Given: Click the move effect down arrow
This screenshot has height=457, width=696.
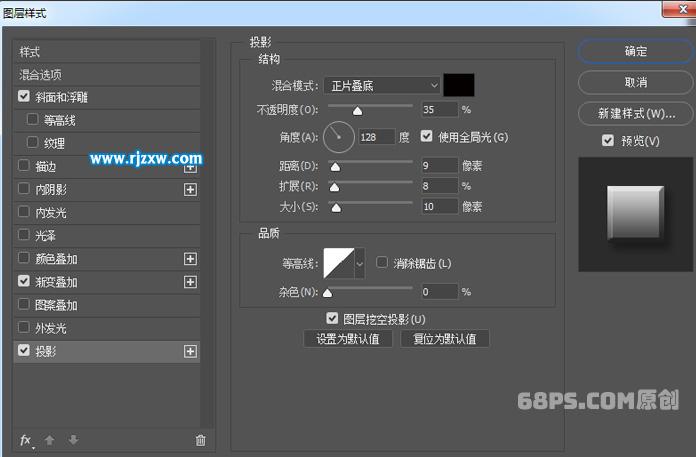Looking at the screenshot, I should [73, 440].
